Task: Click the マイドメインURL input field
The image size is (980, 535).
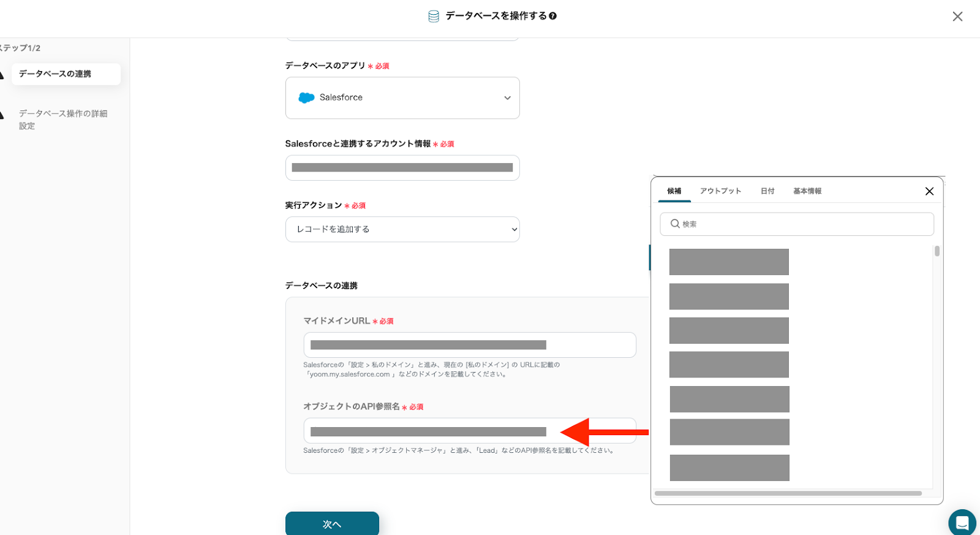Action: pyautogui.click(x=470, y=345)
